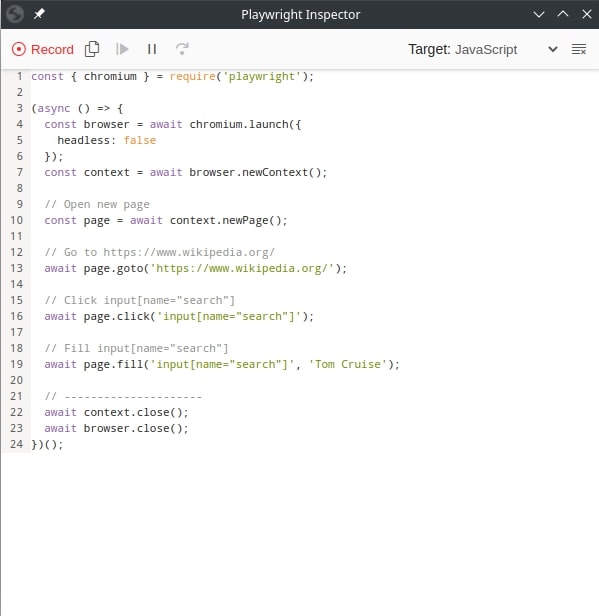Click the 'headless: false' line of code
Image resolution: width=599 pixels, height=616 pixels.
click(x=106, y=140)
